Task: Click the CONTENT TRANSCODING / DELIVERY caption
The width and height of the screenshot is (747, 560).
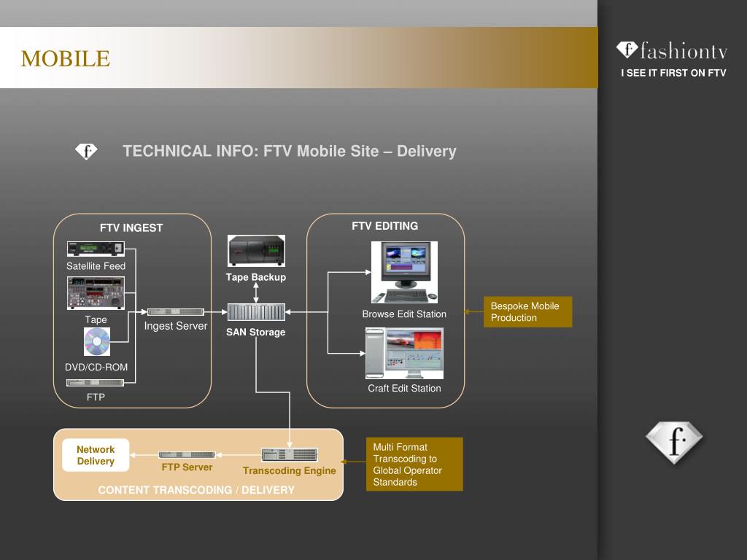Action: click(x=196, y=490)
